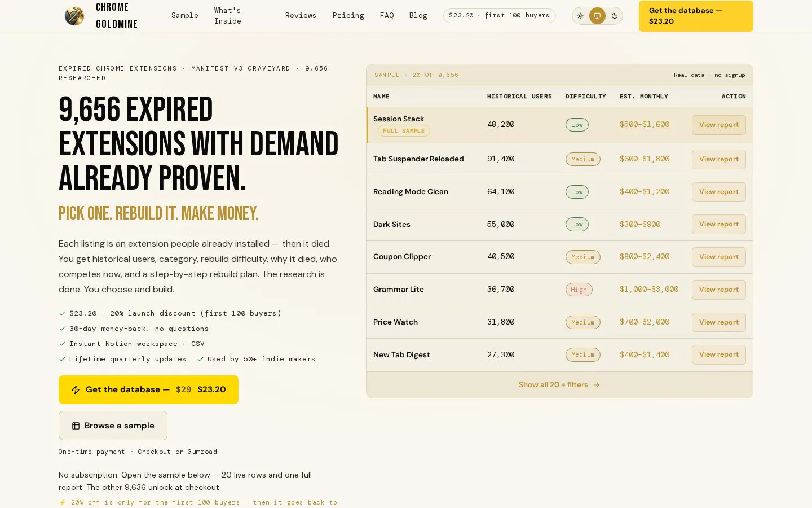This screenshot has height=508, width=812.
Task: Open the Sample nav link
Action: (185, 16)
